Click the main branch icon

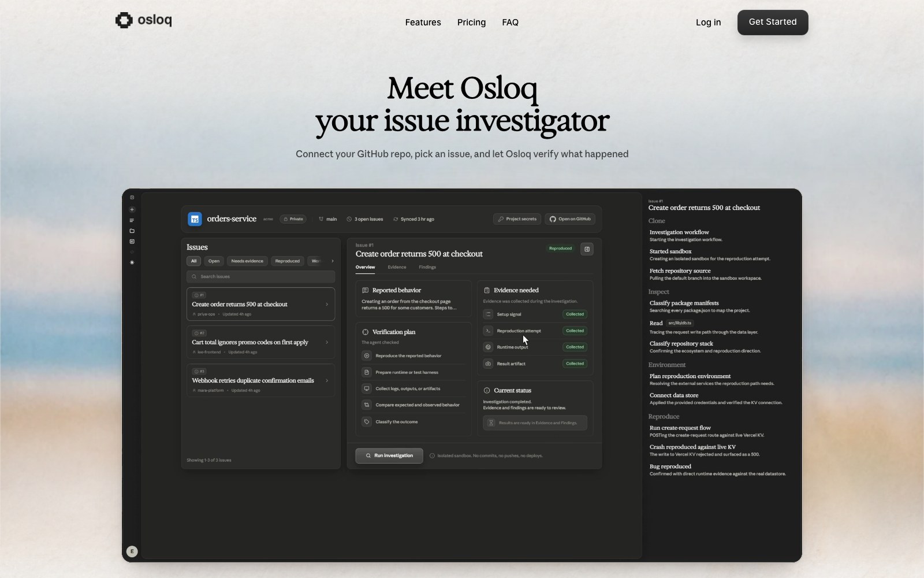321,219
